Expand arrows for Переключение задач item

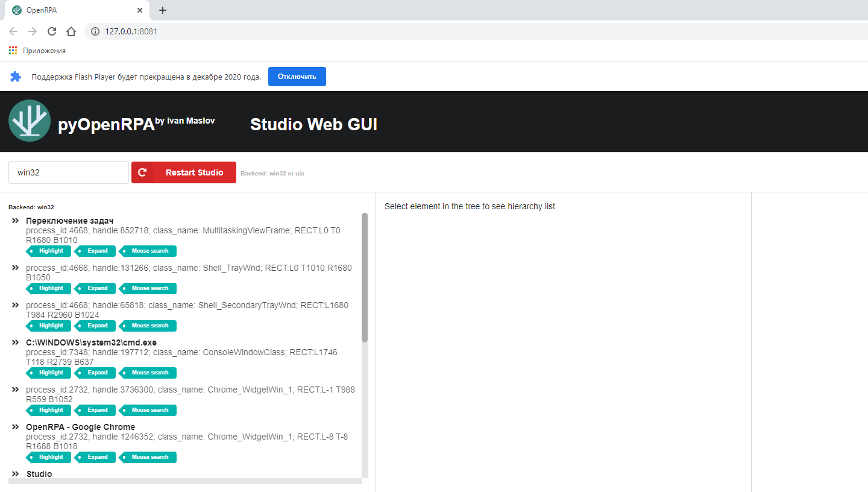[16, 221]
